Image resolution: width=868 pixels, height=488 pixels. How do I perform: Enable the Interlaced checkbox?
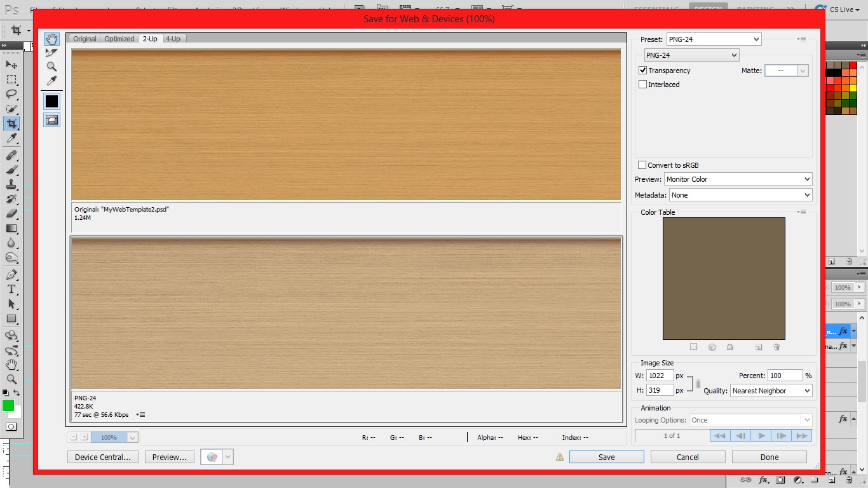coord(642,85)
